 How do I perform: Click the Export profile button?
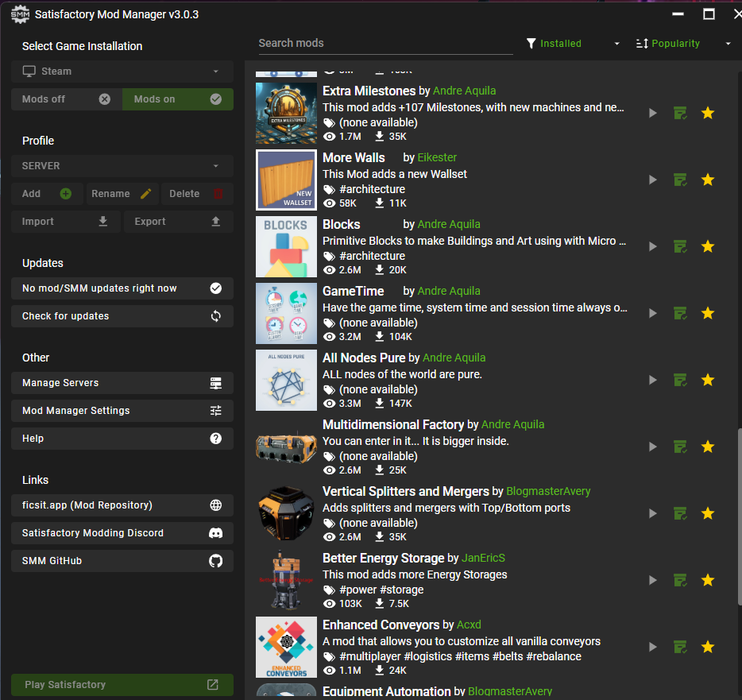[179, 222]
